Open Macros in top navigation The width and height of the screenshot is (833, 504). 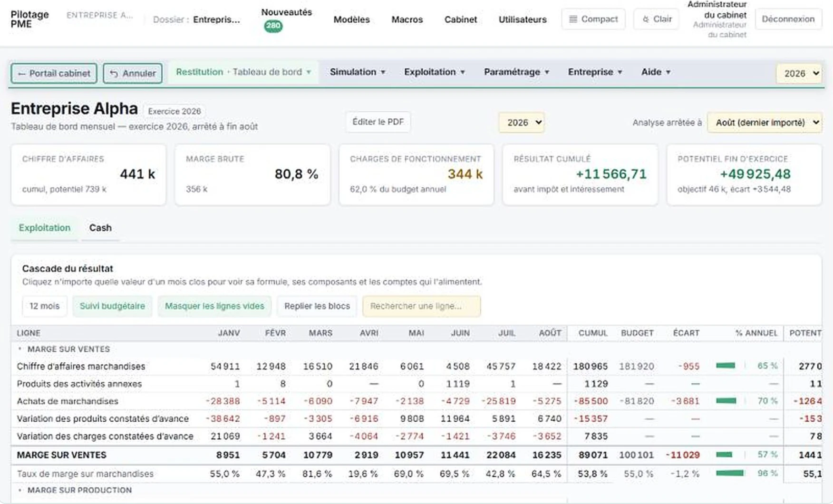click(x=407, y=19)
